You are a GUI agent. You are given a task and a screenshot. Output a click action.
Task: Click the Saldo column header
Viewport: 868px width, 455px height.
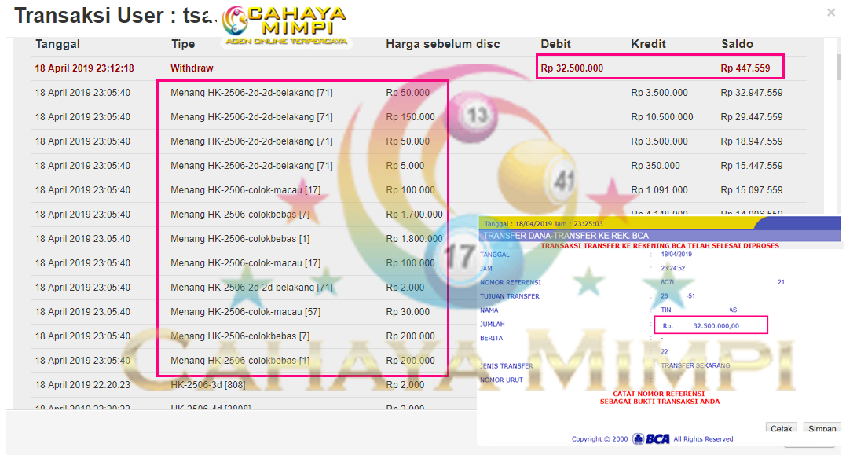pos(737,44)
